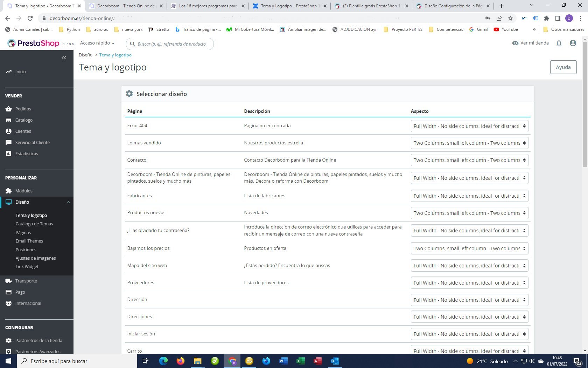Open layout dropdown for Fabricantes
Viewport: 588px width, 368px height.
click(x=469, y=196)
